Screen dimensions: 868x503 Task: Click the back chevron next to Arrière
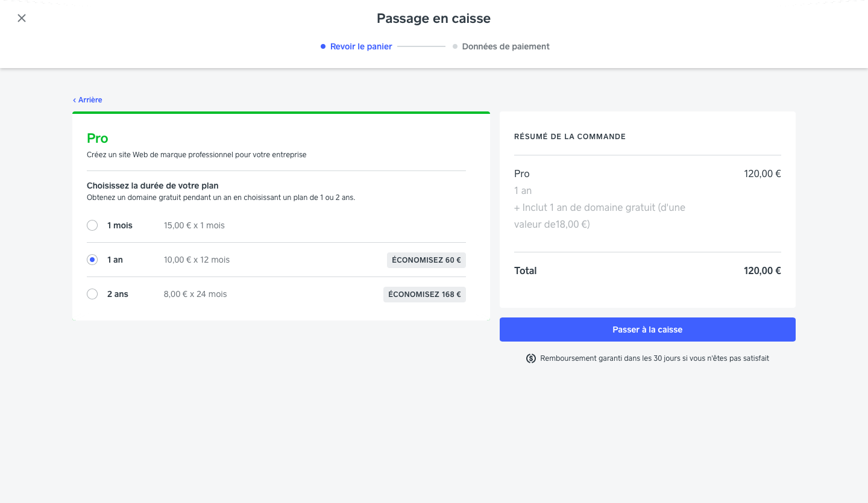75,100
